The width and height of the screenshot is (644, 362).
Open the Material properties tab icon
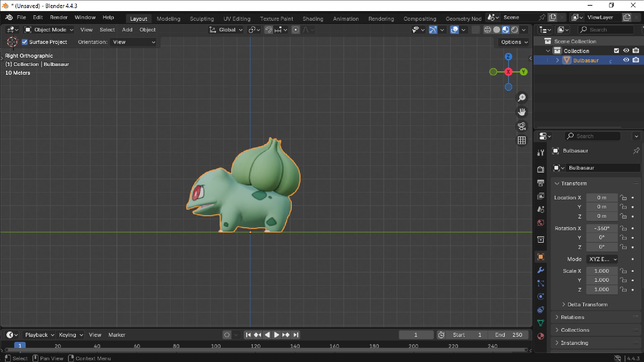(541, 337)
